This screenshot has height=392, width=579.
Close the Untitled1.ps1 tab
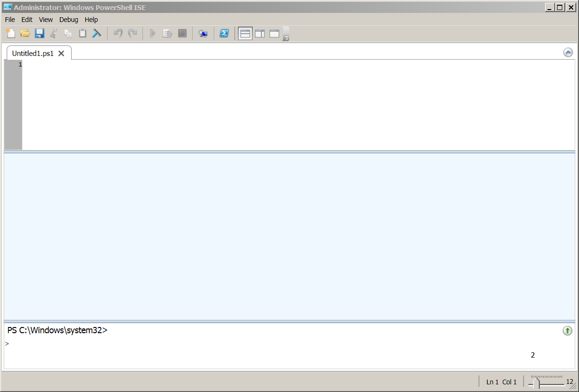(x=61, y=54)
